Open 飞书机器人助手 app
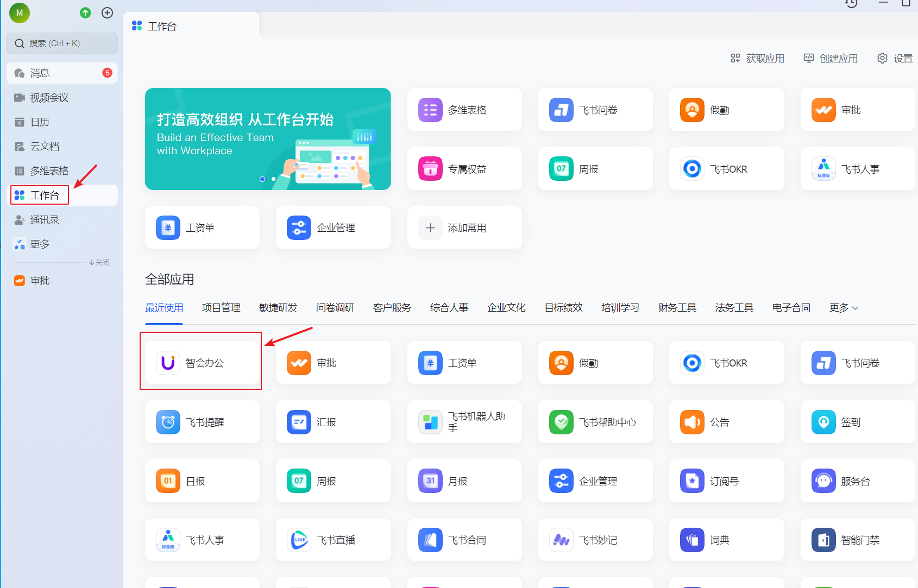918x588 pixels. click(x=464, y=422)
